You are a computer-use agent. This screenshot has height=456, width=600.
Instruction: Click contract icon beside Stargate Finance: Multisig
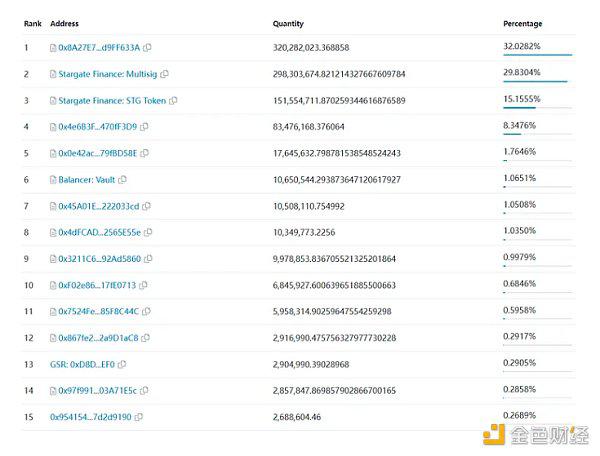click(x=53, y=74)
